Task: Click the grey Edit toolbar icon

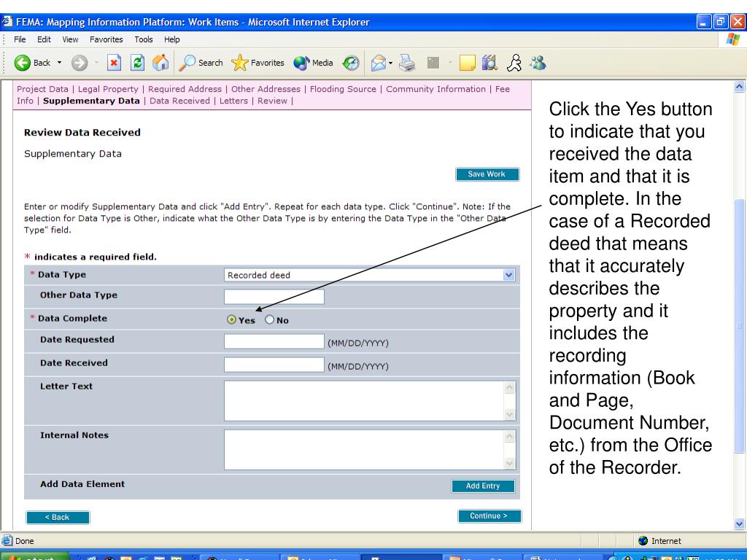Action: pyautogui.click(x=433, y=63)
